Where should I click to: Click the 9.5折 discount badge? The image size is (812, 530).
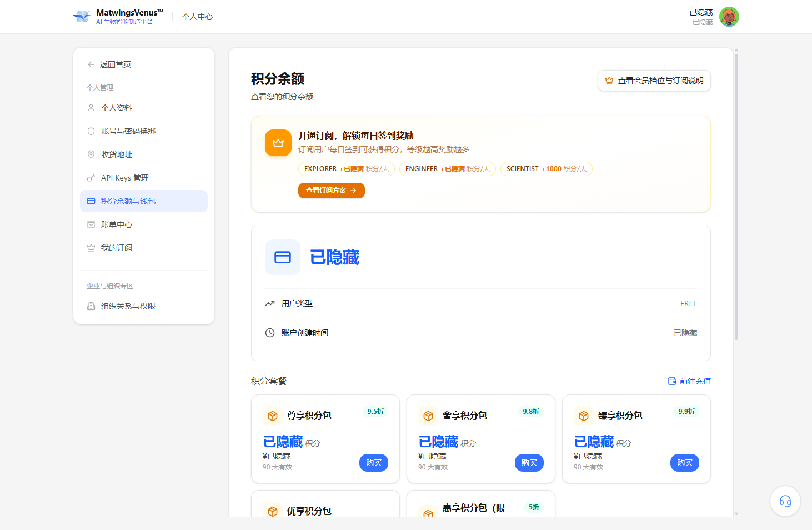[375, 412]
